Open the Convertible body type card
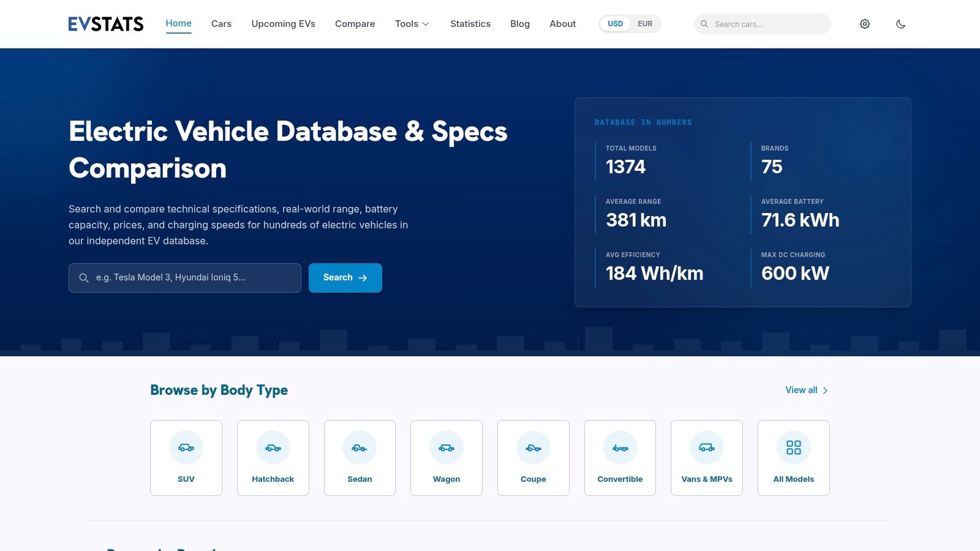980x551 pixels. [x=620, y=458]
